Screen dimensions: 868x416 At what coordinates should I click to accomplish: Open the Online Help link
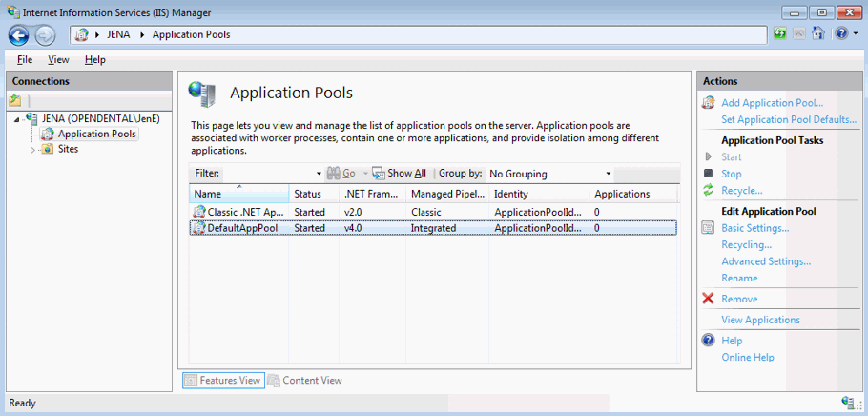(x=747, y=357)
